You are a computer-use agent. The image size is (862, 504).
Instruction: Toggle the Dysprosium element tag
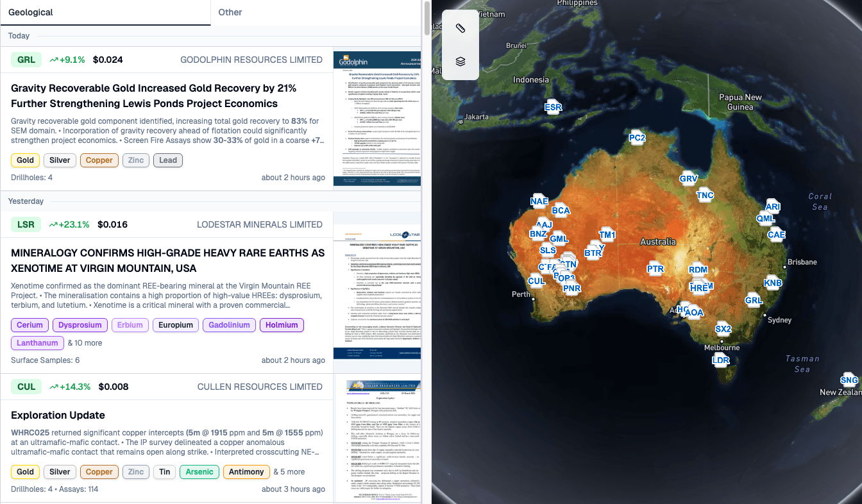point(80,325)
